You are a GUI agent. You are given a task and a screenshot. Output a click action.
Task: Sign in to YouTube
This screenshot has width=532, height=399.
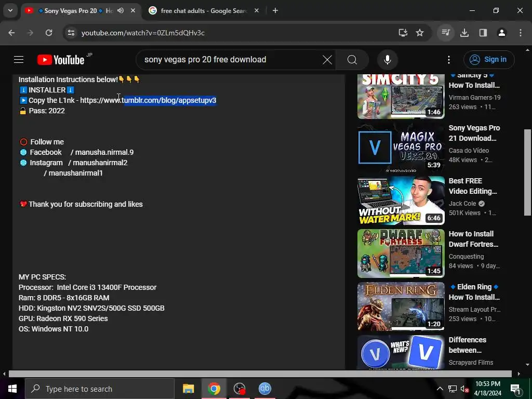[489, 60]
